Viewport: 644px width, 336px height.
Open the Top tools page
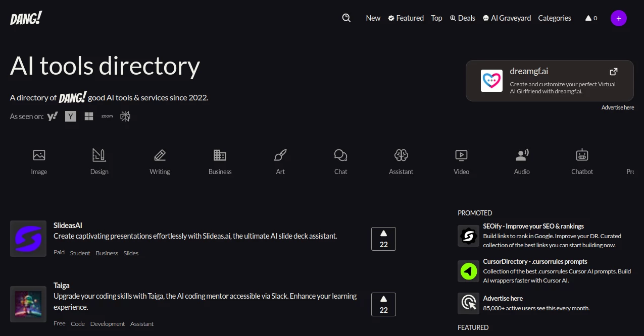[436, 18]
